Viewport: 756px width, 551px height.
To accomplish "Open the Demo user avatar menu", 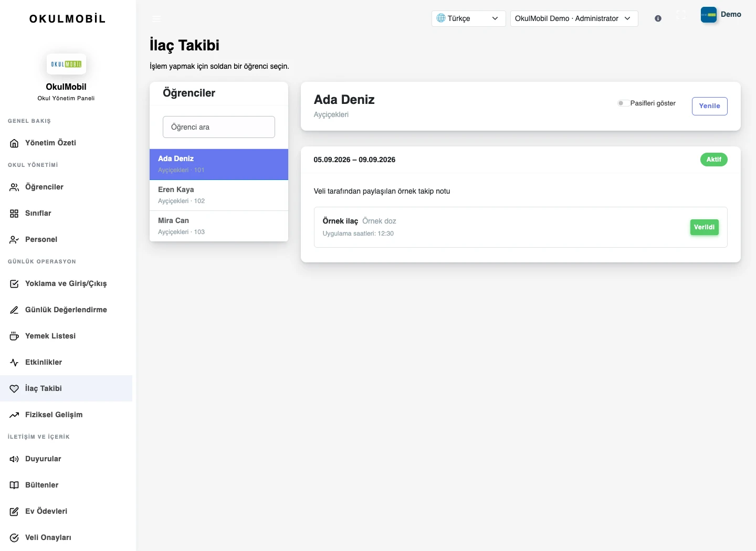I will (x=721, y=15).
